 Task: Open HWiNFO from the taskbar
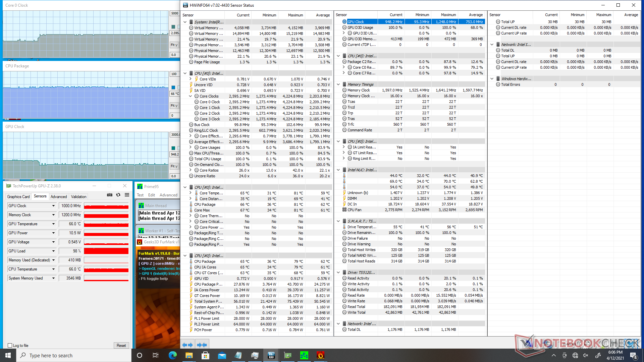271,355
